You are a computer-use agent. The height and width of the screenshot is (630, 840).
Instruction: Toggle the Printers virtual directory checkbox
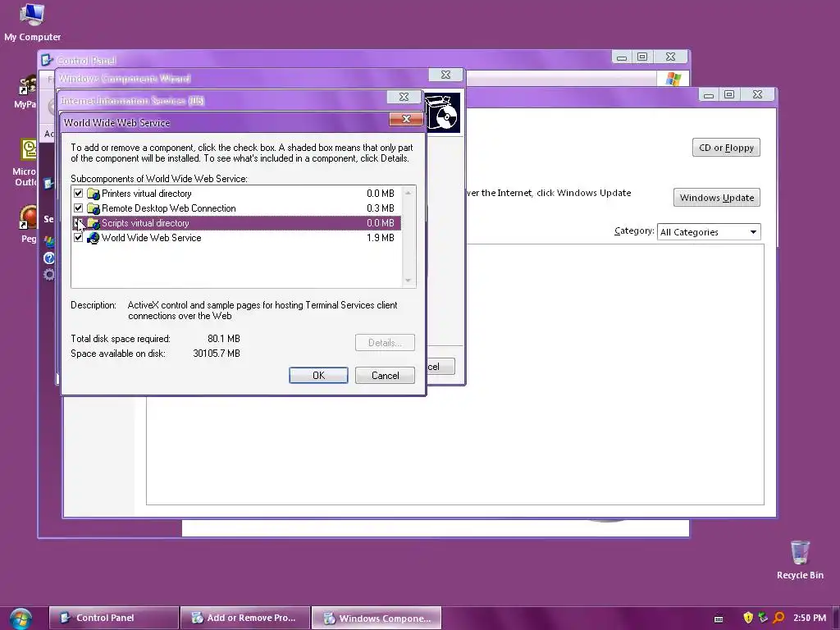tap(78, 194)
